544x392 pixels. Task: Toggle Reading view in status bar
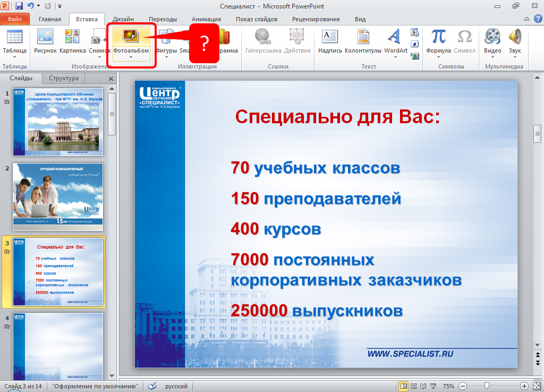[x=424, y=386]
